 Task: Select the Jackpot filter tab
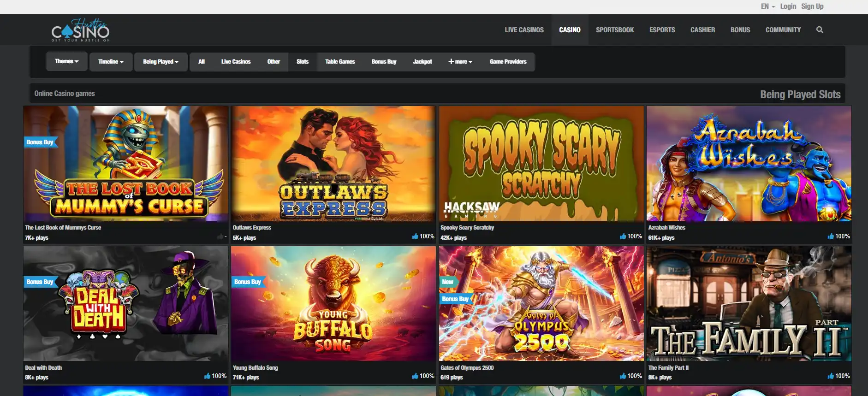pyautogui.click(x=422, y=61)
